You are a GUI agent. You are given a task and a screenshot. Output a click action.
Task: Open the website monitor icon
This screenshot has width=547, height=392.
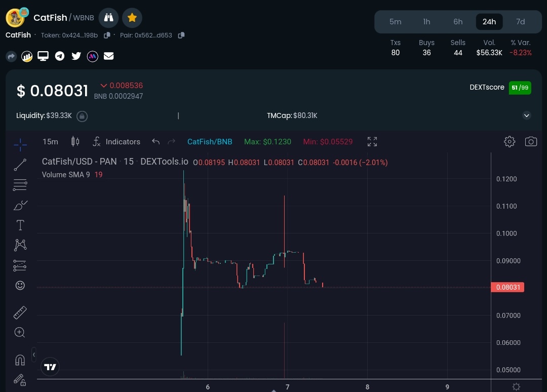click(43, 56)
